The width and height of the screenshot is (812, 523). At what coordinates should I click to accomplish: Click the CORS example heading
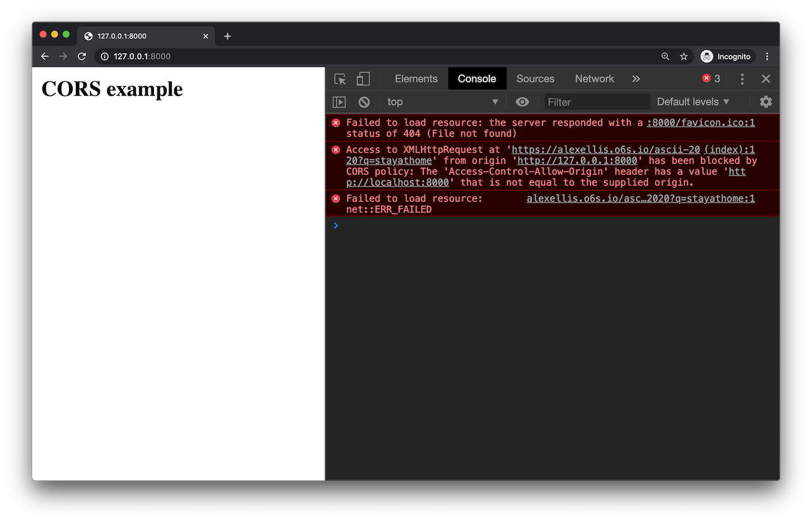(x=112, y=89)
